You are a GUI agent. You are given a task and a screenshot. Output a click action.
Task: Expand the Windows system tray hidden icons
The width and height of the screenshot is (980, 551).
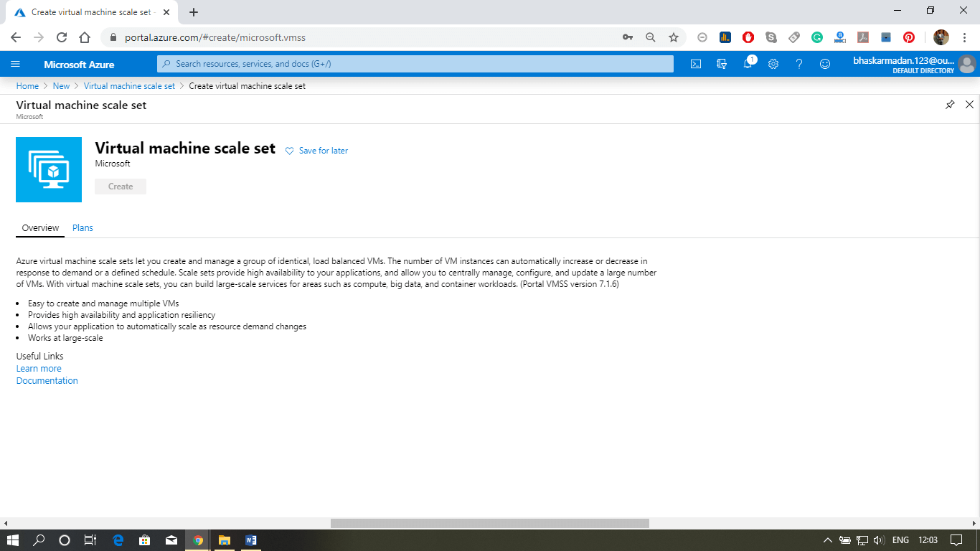[x=826, y=540]
